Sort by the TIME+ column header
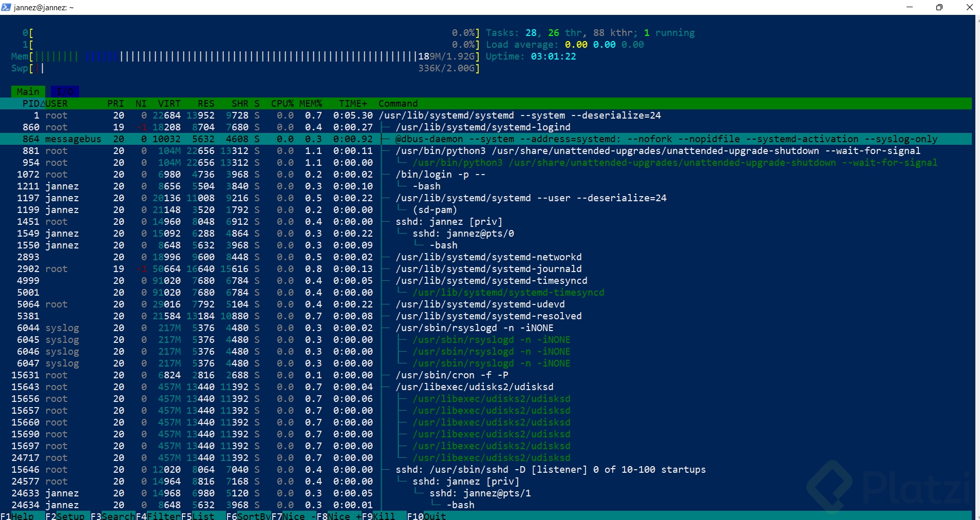This screenshot has height=520, width=980. pos(353,104)
